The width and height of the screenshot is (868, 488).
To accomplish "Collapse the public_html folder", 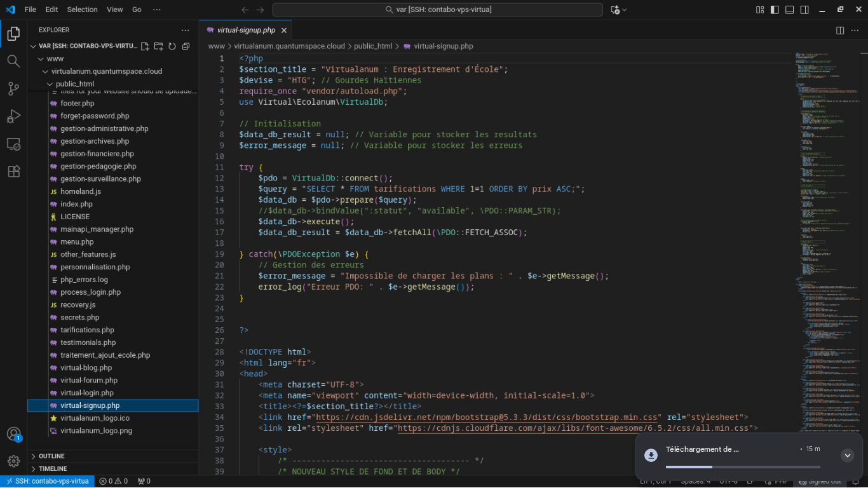I will tap(74, 84).
